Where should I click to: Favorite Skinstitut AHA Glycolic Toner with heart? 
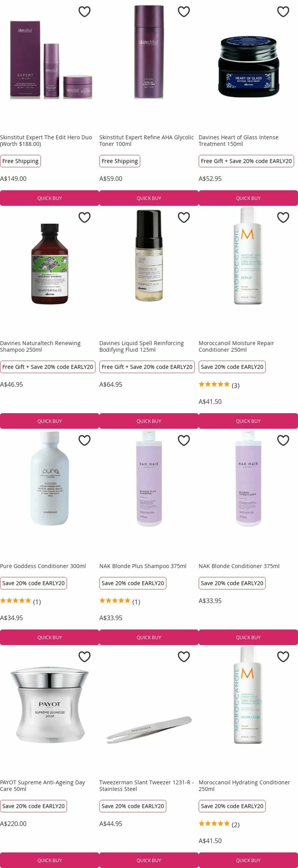point(184,12)
